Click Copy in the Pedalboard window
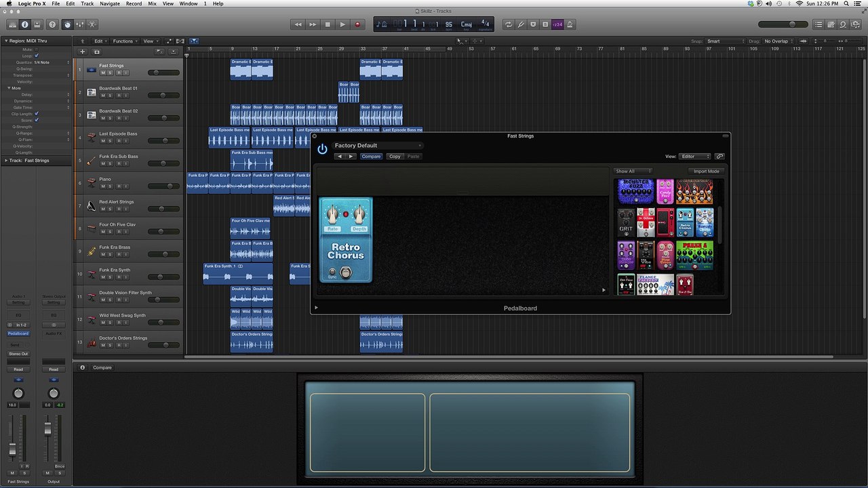Image resolution: width=868 pixels, height=488 pixels. pos(395,157)
